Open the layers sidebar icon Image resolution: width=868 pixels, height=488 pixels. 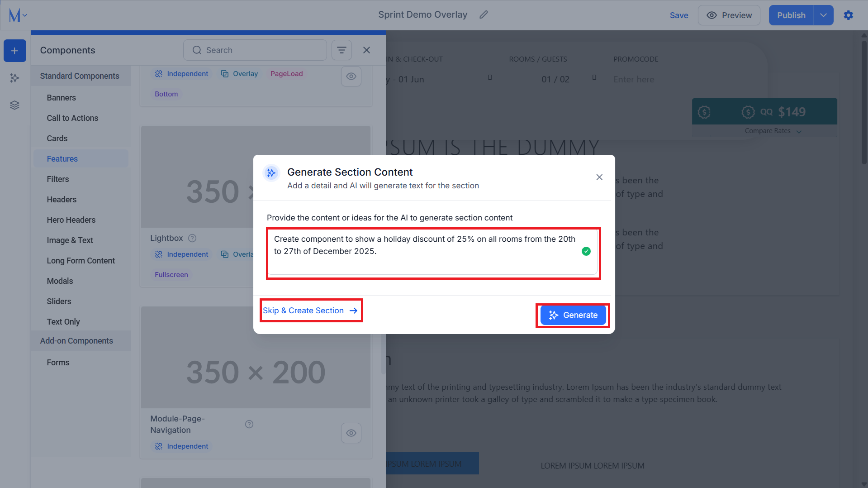[15, 105]
